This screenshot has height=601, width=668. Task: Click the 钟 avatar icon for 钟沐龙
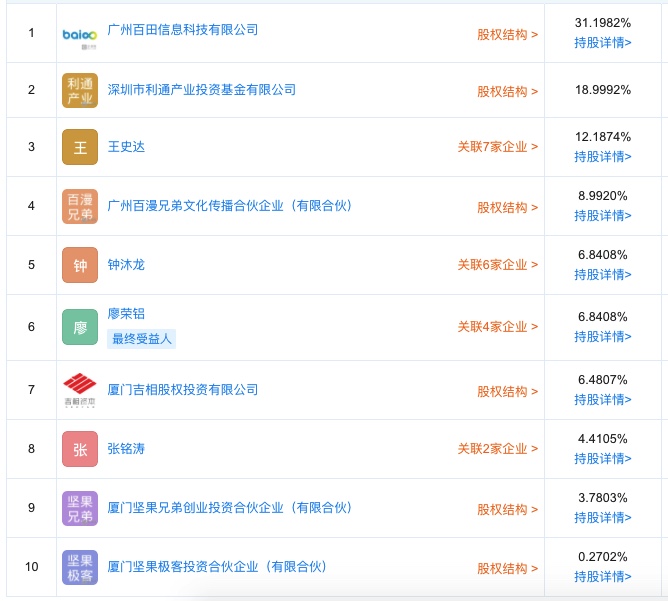pyautogui.click(x=80, y=265)
